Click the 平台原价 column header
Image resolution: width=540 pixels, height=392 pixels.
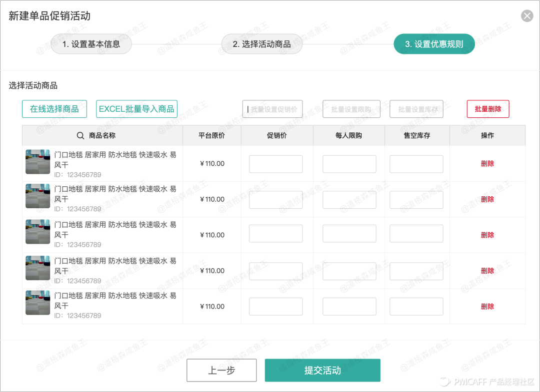[x=212, y=135]
